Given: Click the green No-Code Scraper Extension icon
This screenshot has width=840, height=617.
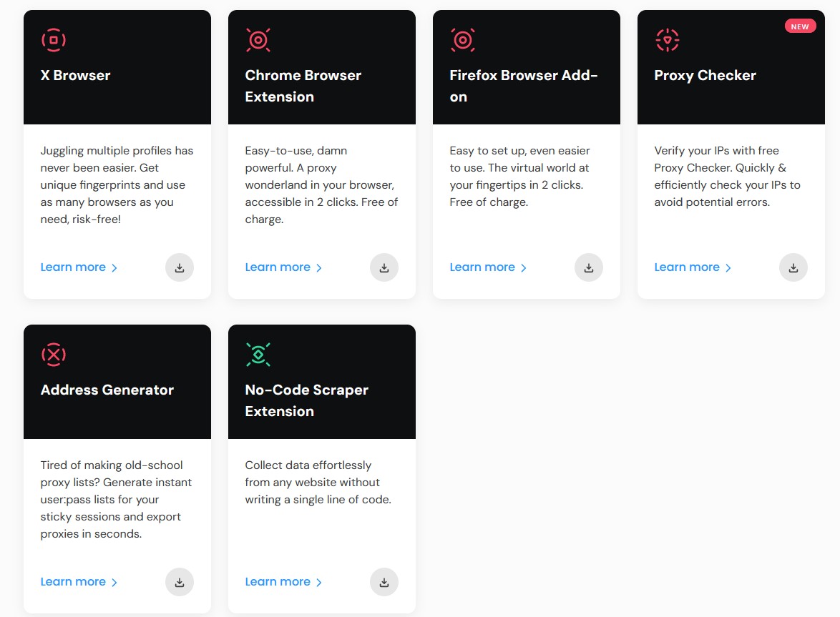Looking at the screenshot, I should [x=258, y=355].
